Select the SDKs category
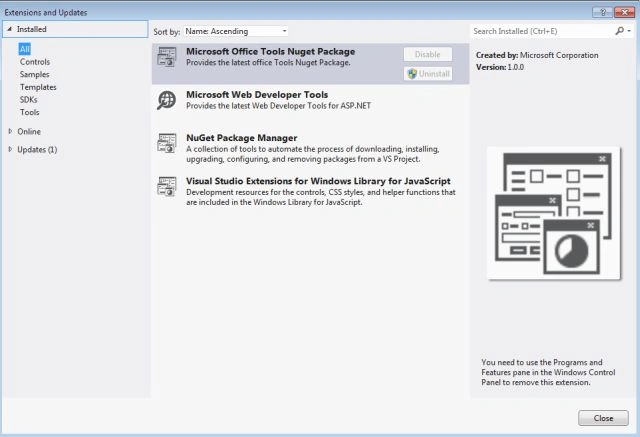 (x=28, y=100)
